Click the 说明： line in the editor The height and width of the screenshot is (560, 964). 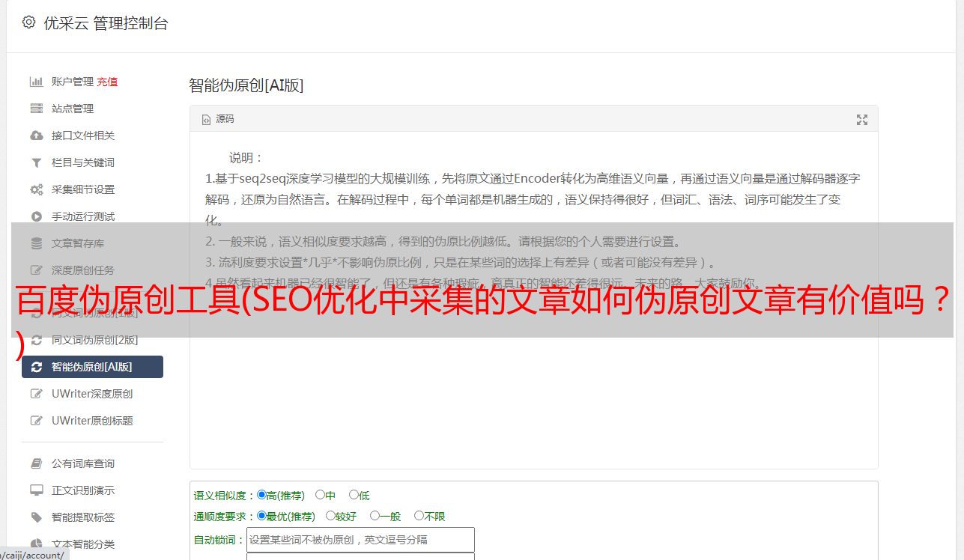click(246, 158)
